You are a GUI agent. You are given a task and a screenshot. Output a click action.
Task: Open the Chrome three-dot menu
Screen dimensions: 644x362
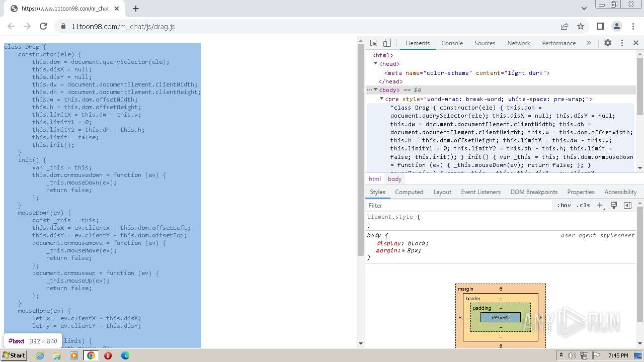tap(633, 26)
